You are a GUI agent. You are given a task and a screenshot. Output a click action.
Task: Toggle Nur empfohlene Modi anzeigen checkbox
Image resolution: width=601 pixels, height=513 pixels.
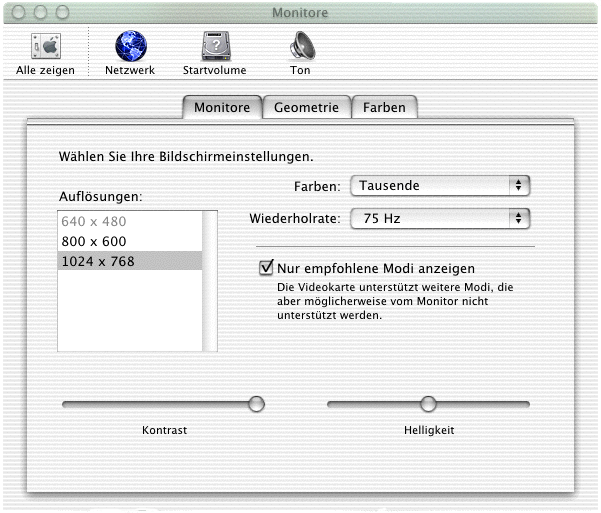click(x=266, y=267)
